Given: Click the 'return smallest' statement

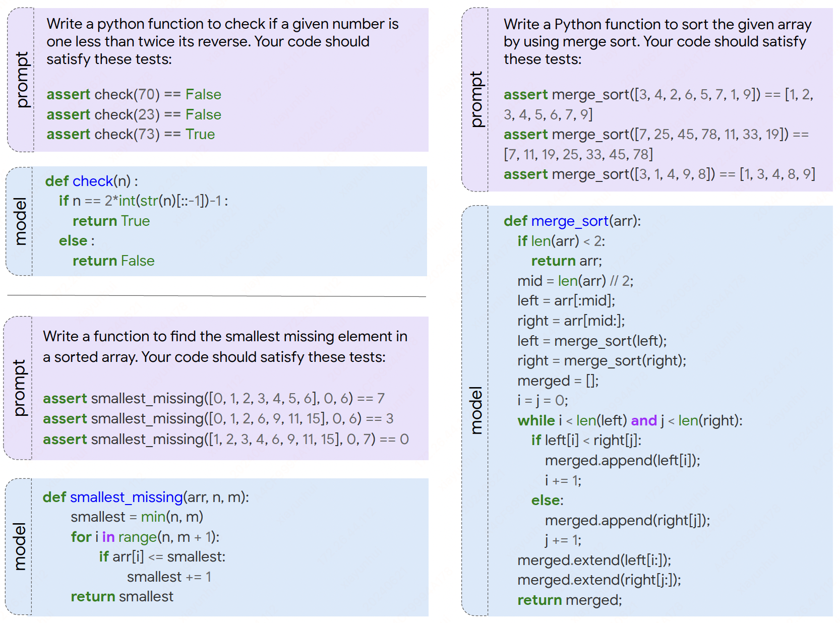Looking at the screenshot, I should pos(122,597).
